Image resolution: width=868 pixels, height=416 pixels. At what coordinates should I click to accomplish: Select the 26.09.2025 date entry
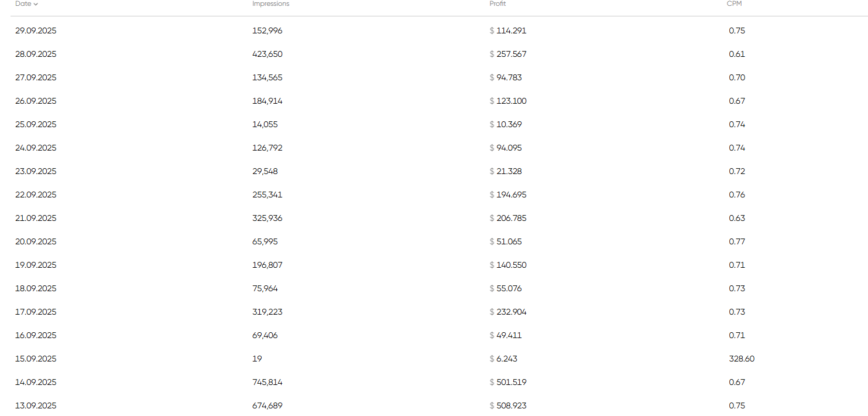36,101
